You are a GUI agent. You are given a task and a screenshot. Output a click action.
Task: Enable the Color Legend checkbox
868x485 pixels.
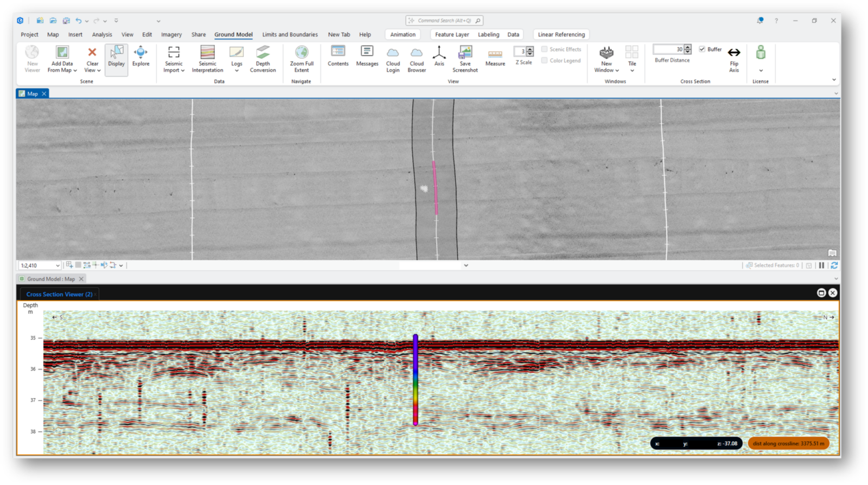(x=544, y=61)
